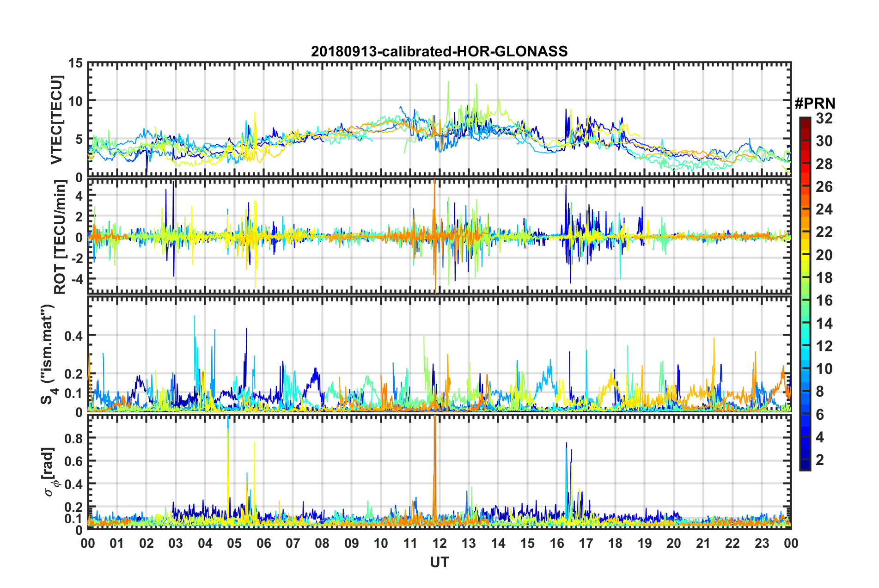Select the "30" label on the PRN colorbar
The height and width of the screenshot is (588, 879).
coord(824,141)
